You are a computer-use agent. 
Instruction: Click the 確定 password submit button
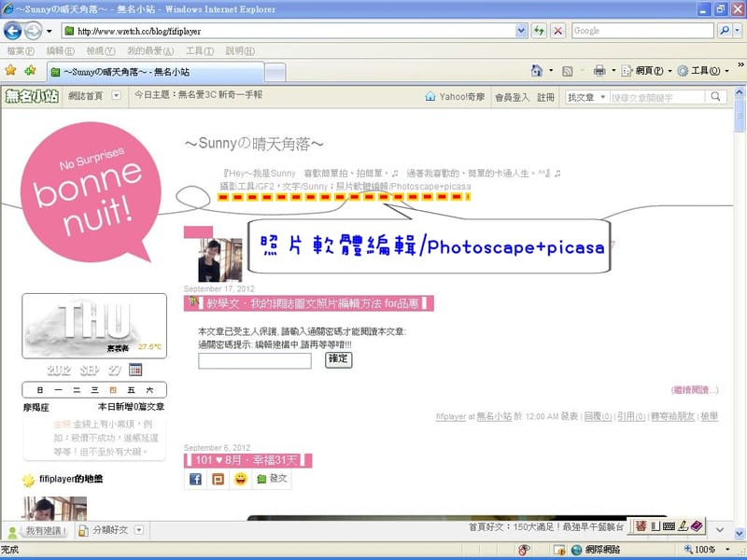pos(338,359)
